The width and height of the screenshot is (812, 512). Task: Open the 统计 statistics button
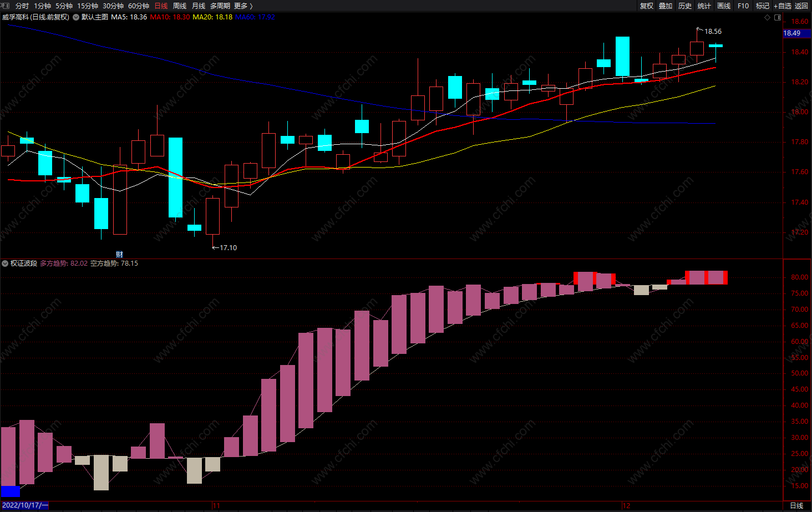704,6
